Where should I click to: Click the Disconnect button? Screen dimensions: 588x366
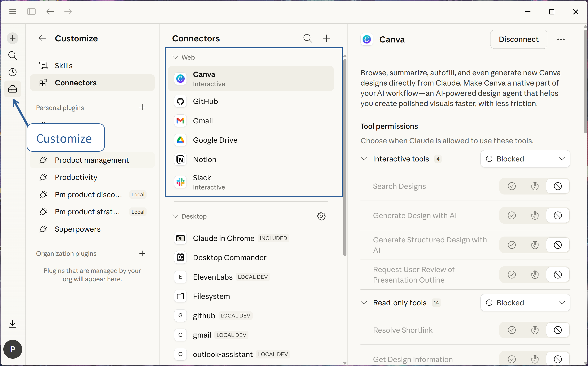coord(518,40)
